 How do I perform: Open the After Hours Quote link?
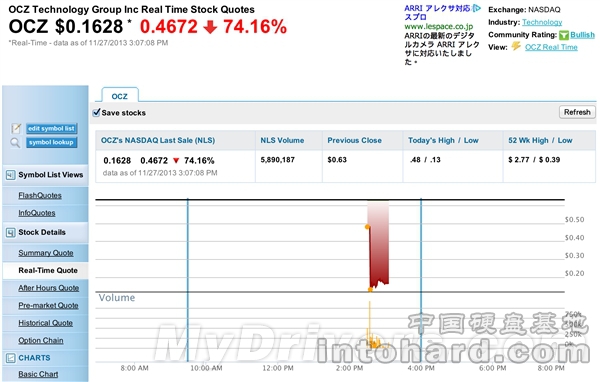tap(49, 288)
